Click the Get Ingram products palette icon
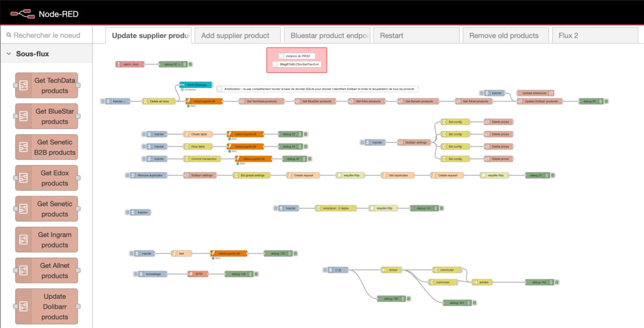The height and width of the screenshot is (328, 644). point(24,240)
